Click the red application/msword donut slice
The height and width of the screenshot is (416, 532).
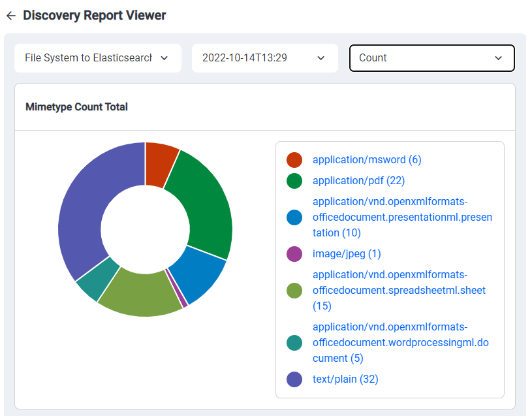tap(160, 163)
